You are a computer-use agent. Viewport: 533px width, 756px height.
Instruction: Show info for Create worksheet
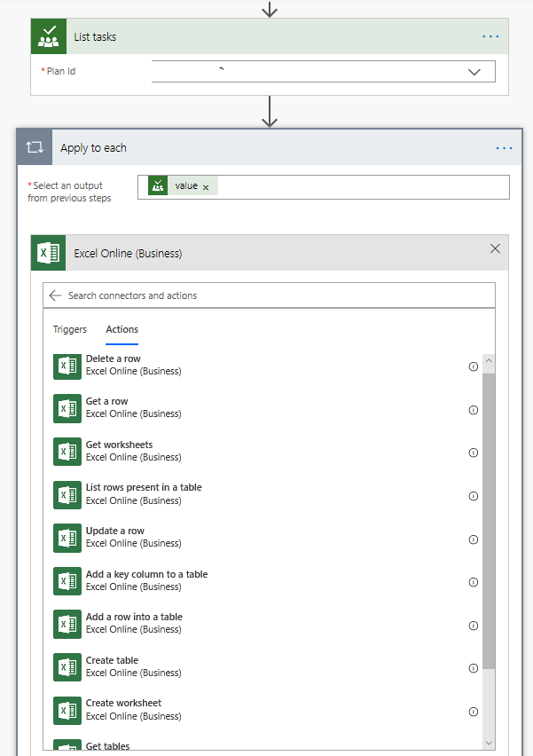(x=474, y=712)
